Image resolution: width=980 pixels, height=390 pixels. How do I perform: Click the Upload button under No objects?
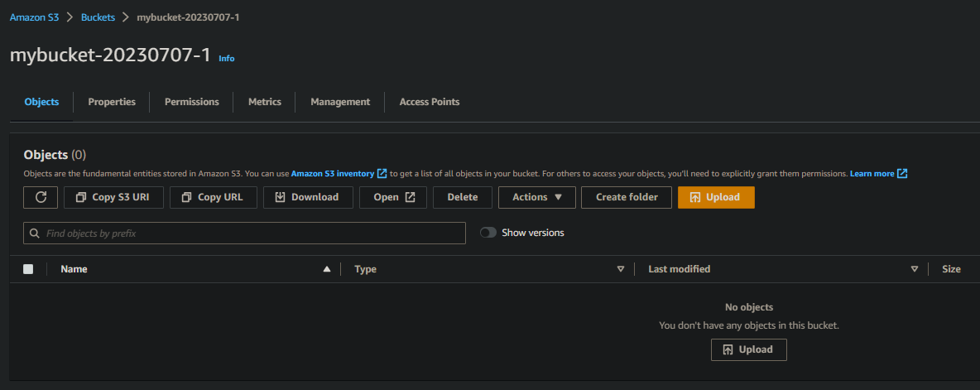(x=749, y=349)
